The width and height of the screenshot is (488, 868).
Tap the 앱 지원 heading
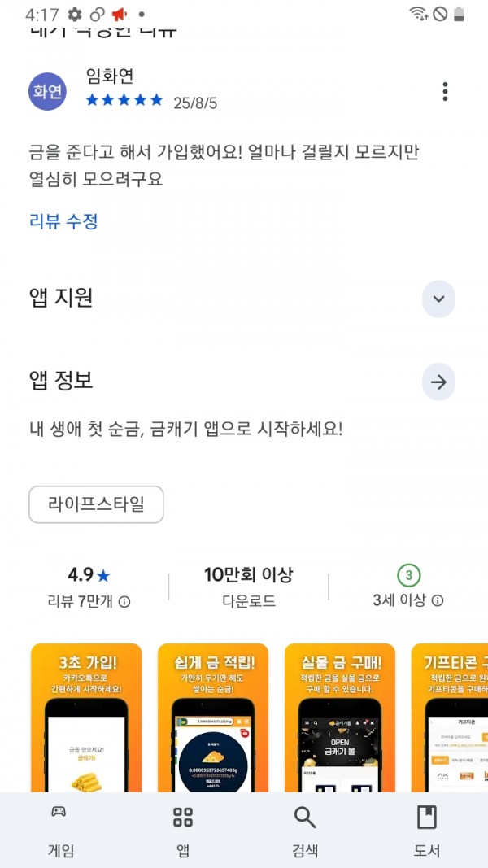61,299
